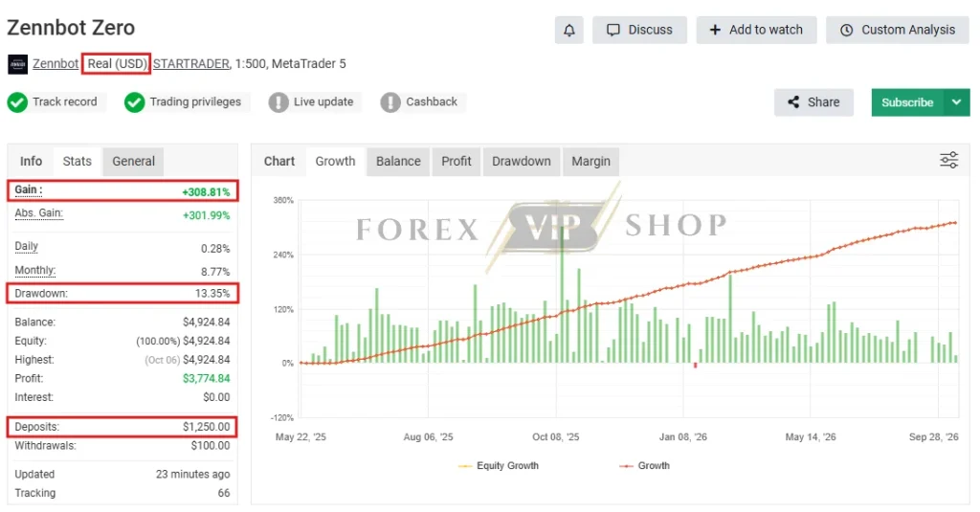This screenshot has height=512, width=980.
Task: Switch to the General tab
Action: [x=133, y=162]
